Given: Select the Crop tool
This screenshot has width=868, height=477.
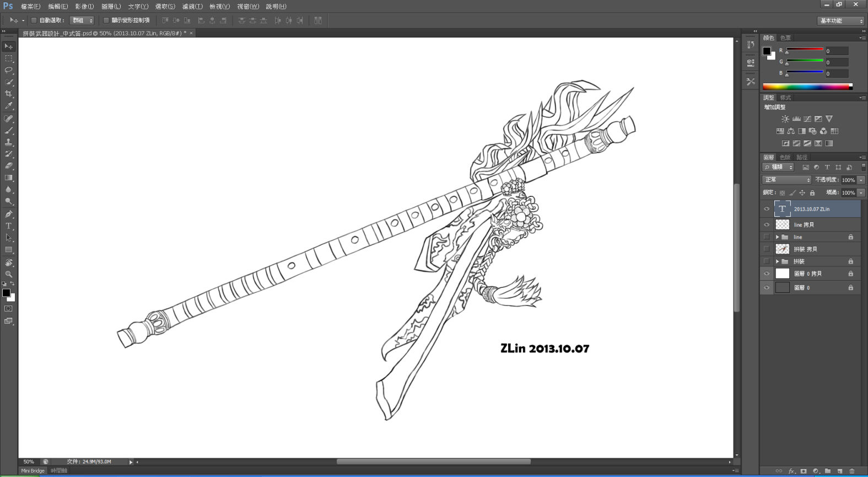Looking at the screenshot, I should pyautogui.click(x=9, y=94).
